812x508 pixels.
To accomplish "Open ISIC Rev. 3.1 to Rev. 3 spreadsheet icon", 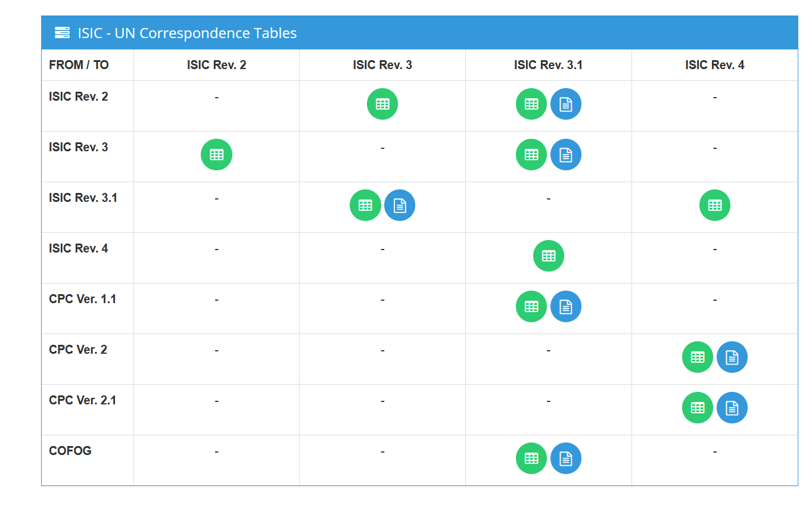I will point(365,205).
